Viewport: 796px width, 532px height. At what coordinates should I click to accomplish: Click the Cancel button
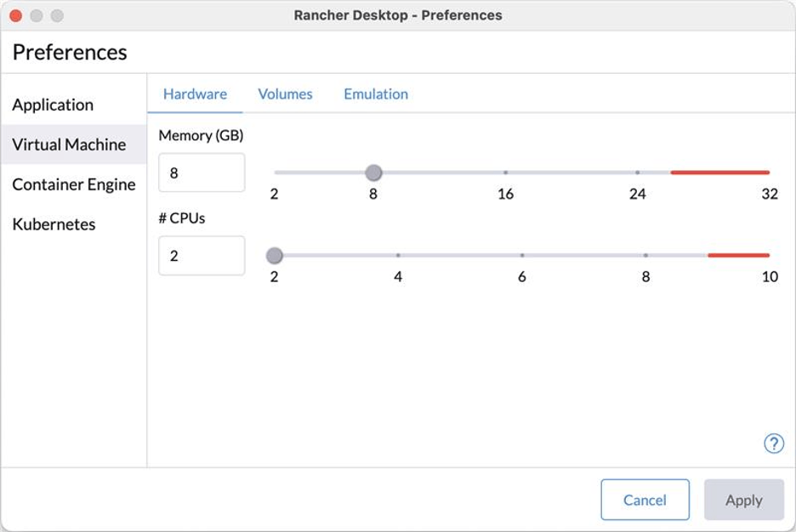(645, 500)
